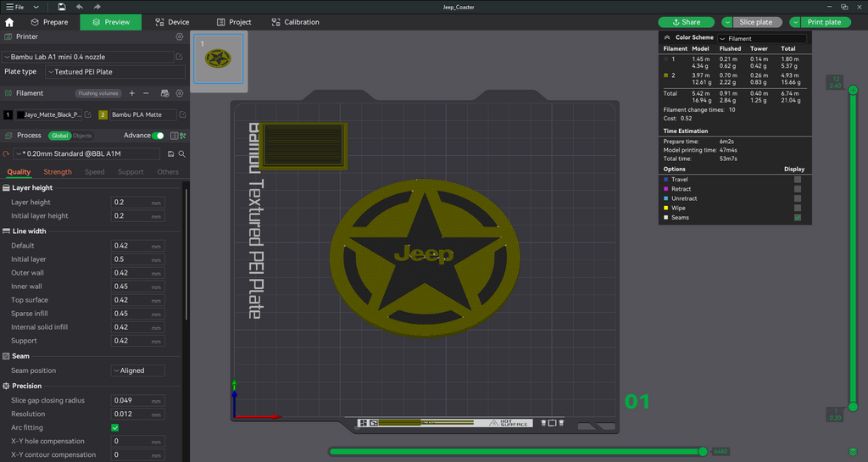
Task: Click the yellow filament 2 color swatch
Action: 103,114
